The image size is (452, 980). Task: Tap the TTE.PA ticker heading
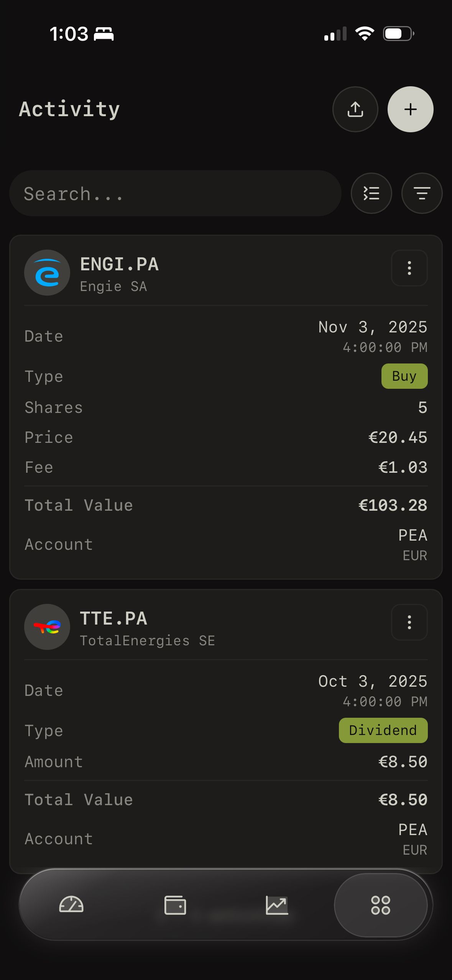113,618
